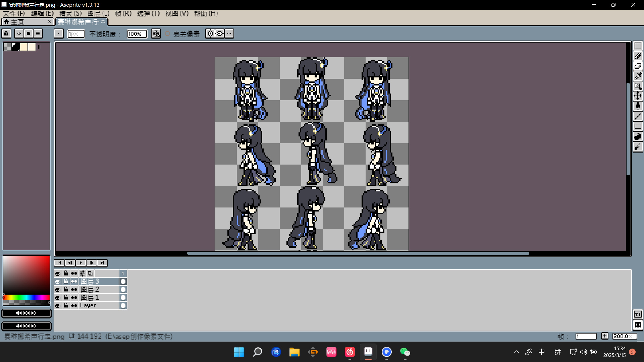Go to first frame button
This screenshot has width=644, height=362.
pos(59,263)
